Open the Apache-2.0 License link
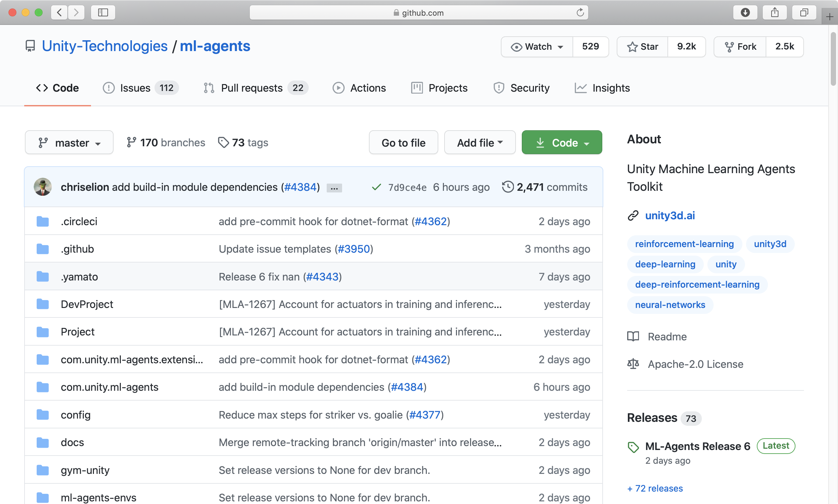 (695, 364)
